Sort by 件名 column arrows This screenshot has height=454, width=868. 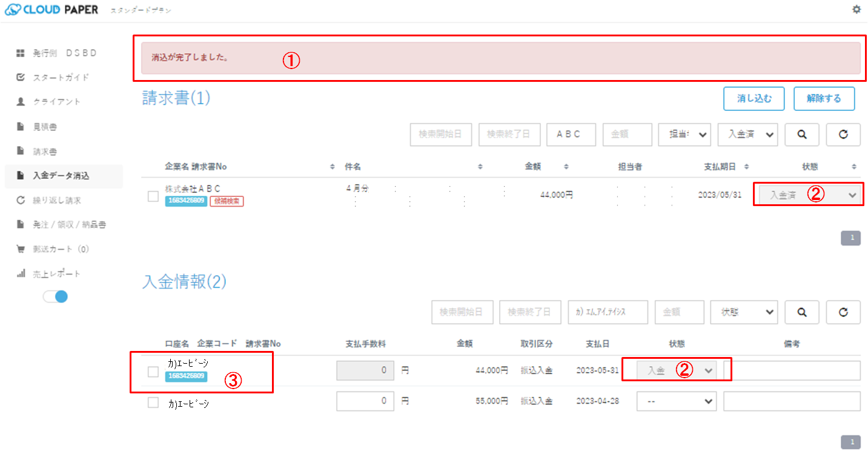tap(480, 167)
